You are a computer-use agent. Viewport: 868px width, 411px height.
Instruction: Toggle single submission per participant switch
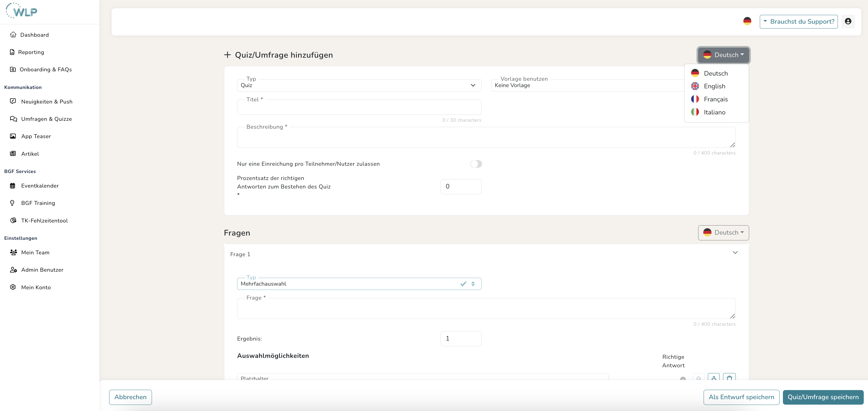[x=476, y=164]
